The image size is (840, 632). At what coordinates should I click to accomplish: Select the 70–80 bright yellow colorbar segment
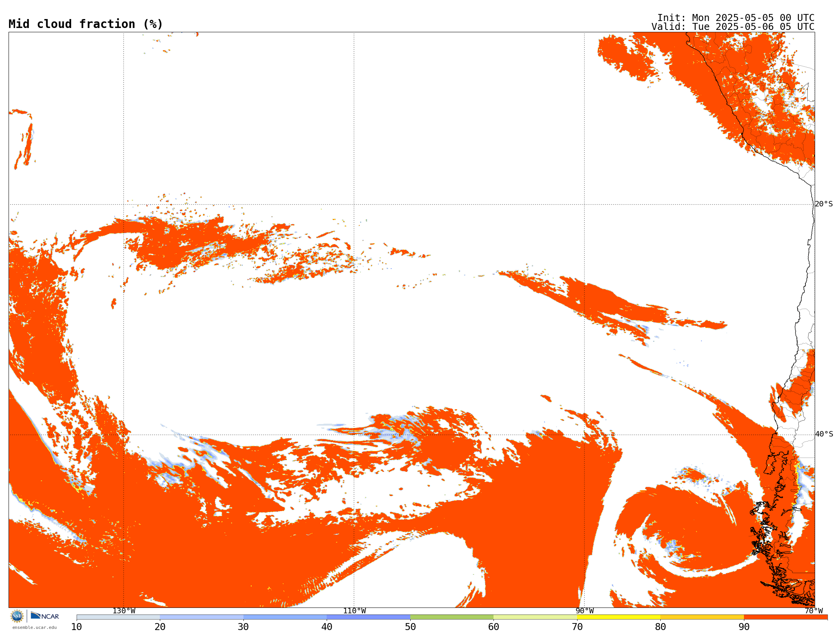point(619,617)
